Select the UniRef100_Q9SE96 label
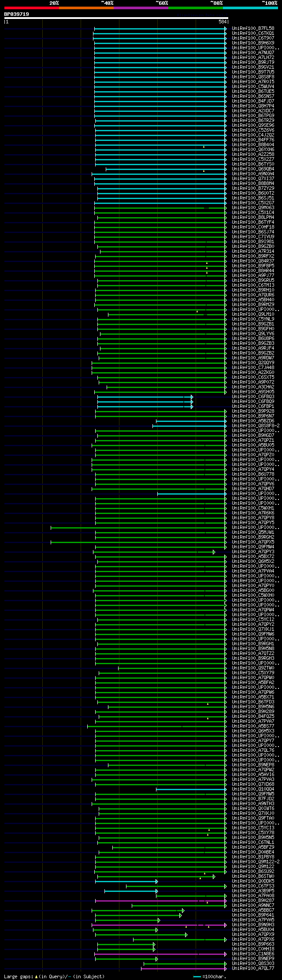 (253, 126)
